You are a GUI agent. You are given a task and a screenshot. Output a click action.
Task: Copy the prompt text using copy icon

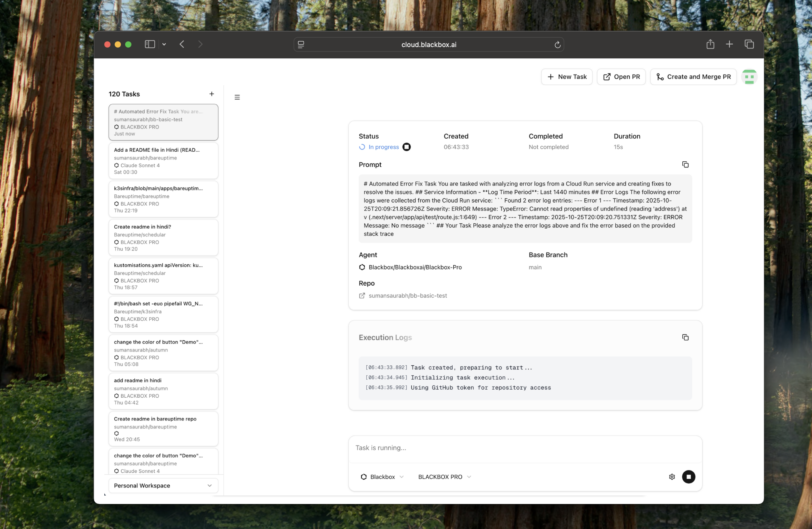(685, 165)
